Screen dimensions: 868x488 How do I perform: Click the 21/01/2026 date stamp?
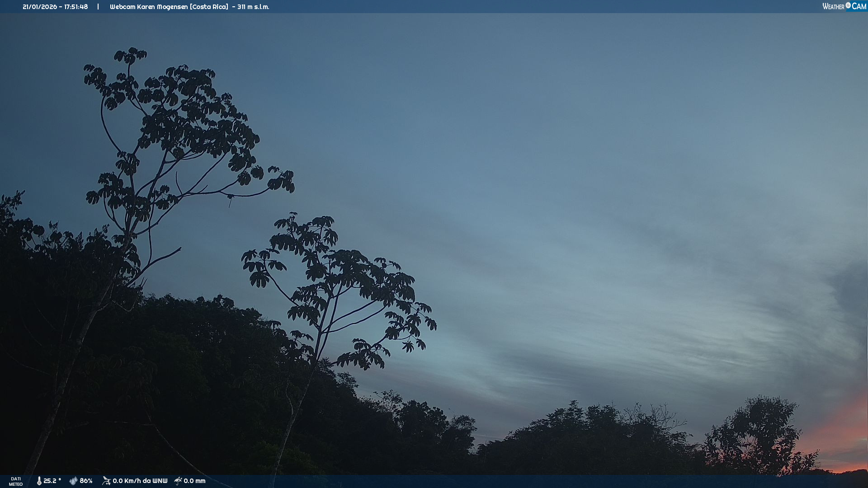40,7
